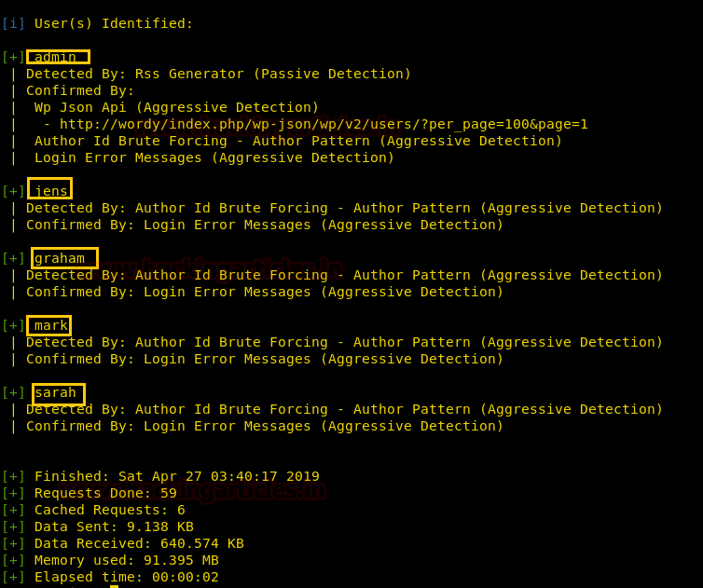The height and width of the screenshot is (588, 703).
Task: Click the blue [i] info marker
Action: [13, 23]
